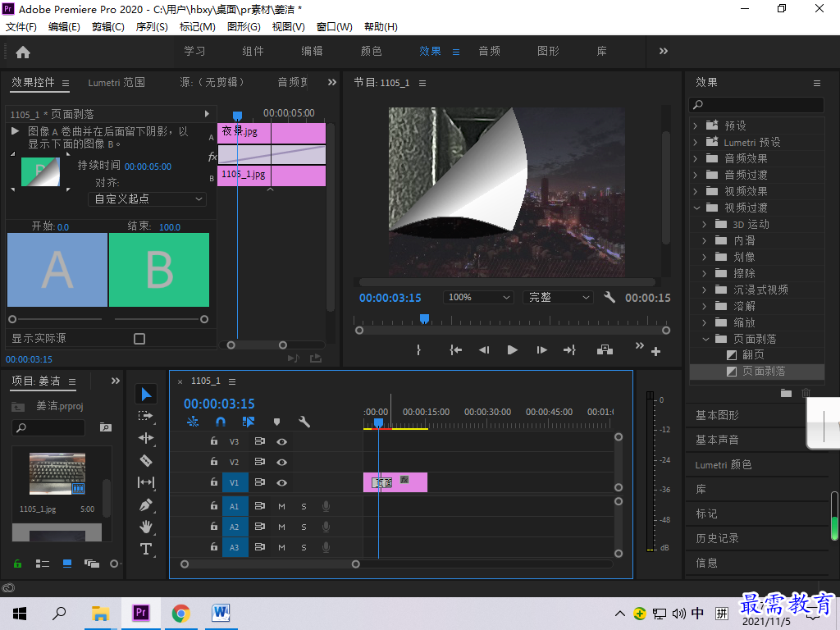
Task: Toggle sync lock for A3 track
Action: click(x=260, y=547)
